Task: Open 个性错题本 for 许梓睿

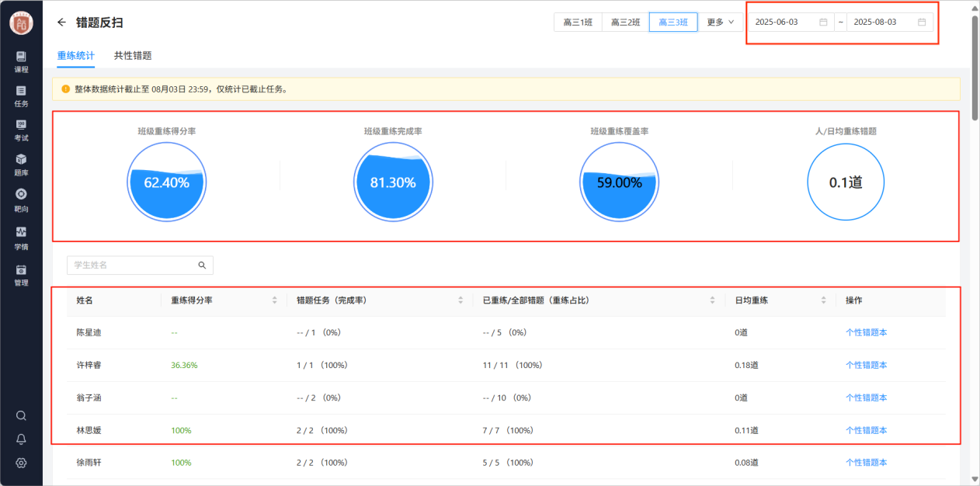Action: tap(866, 365)
